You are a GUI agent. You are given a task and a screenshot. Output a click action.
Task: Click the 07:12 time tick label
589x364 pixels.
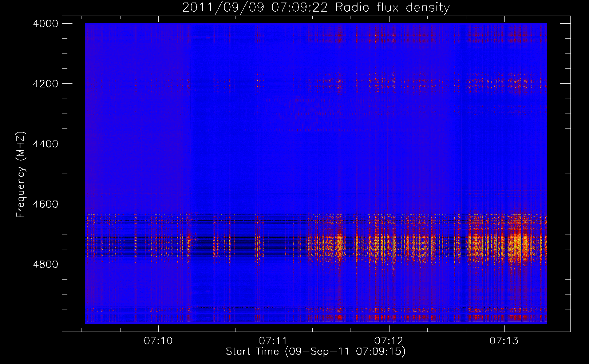(389, 341)
